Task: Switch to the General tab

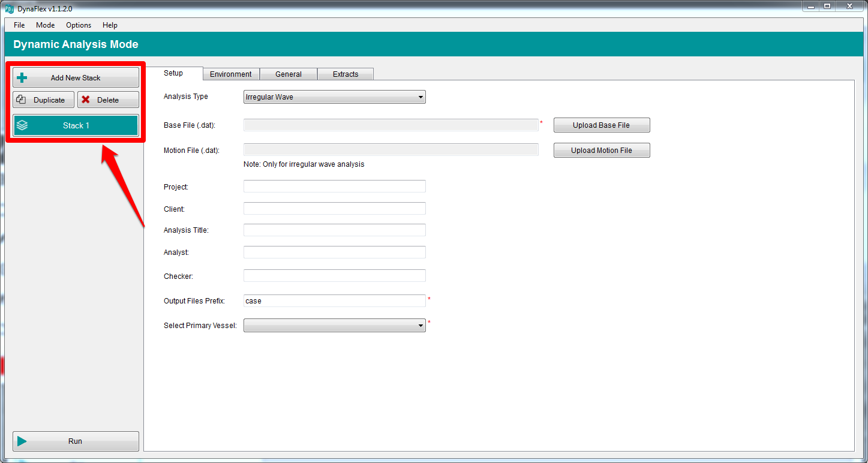Action: coord(289,74)
